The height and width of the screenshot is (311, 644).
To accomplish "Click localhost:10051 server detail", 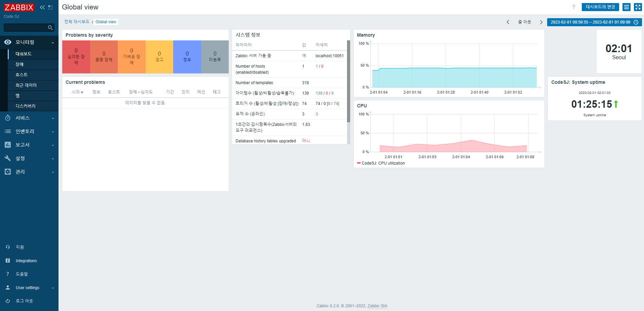I will click(x=330, y=56).
